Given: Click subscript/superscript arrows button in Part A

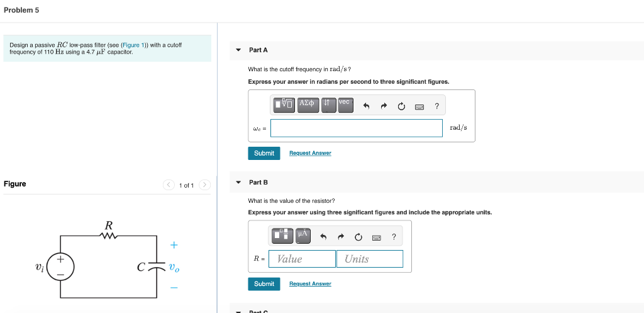Looking at the screenshot, I should coord(328,104).
